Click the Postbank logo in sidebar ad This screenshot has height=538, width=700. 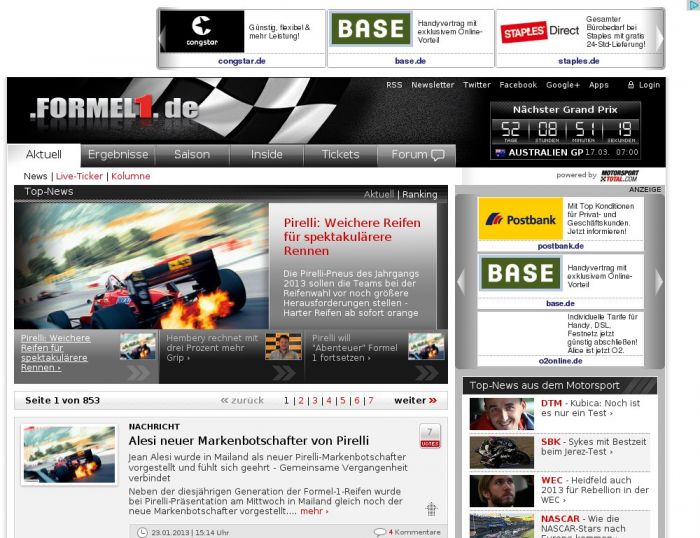point(521,219)
